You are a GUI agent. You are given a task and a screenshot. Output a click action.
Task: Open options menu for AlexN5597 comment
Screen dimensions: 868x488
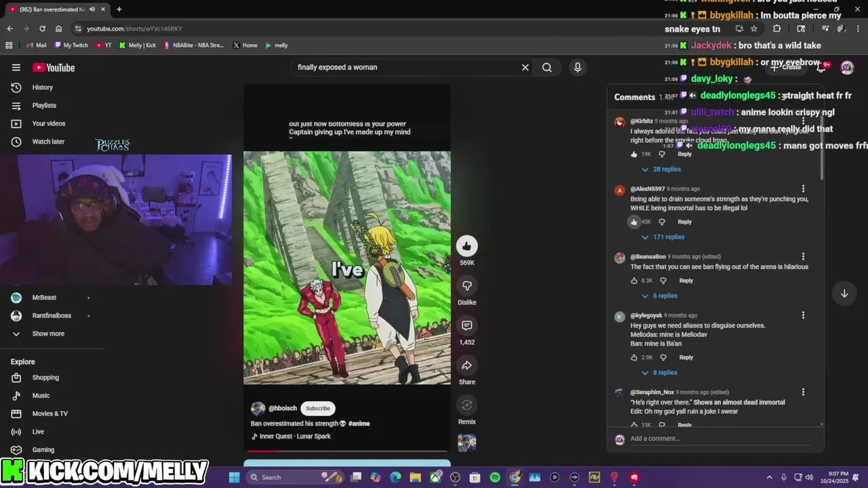tap(803, 189)
